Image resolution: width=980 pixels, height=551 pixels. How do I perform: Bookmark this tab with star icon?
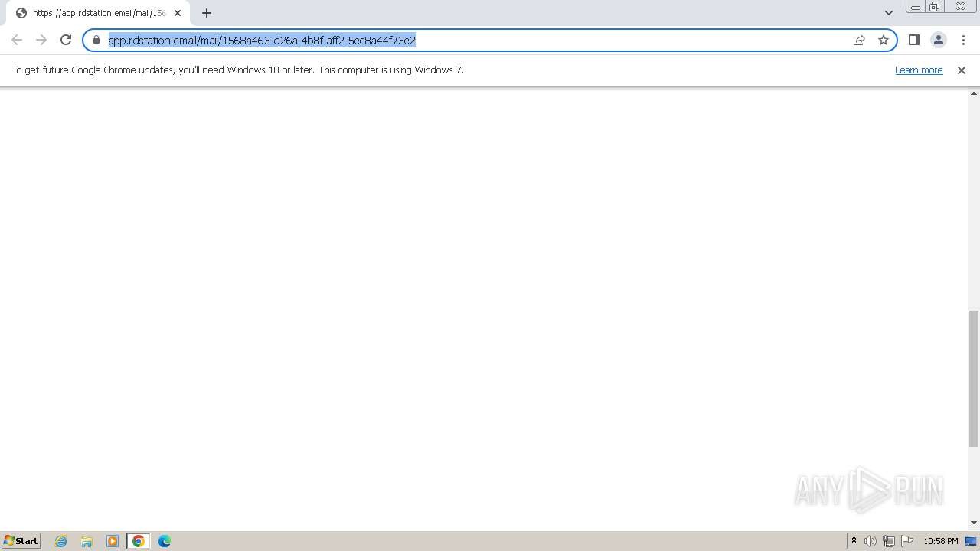click(x=884, y=40)
